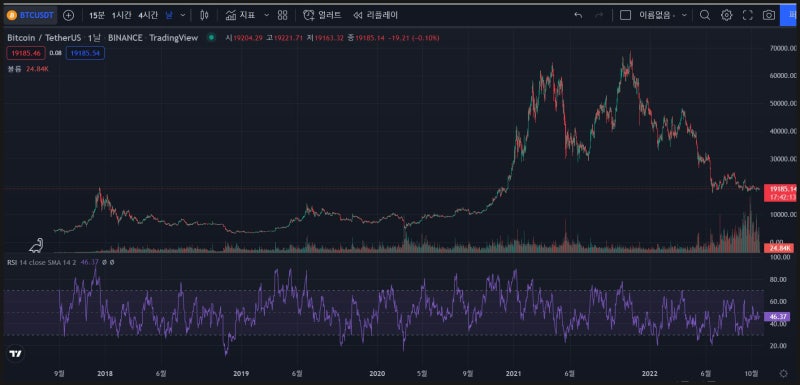The height and width of the screenshot is (385, 800).
Task: Click the dinosaur mascot icon on chart
Action: [x=37, y=245]
